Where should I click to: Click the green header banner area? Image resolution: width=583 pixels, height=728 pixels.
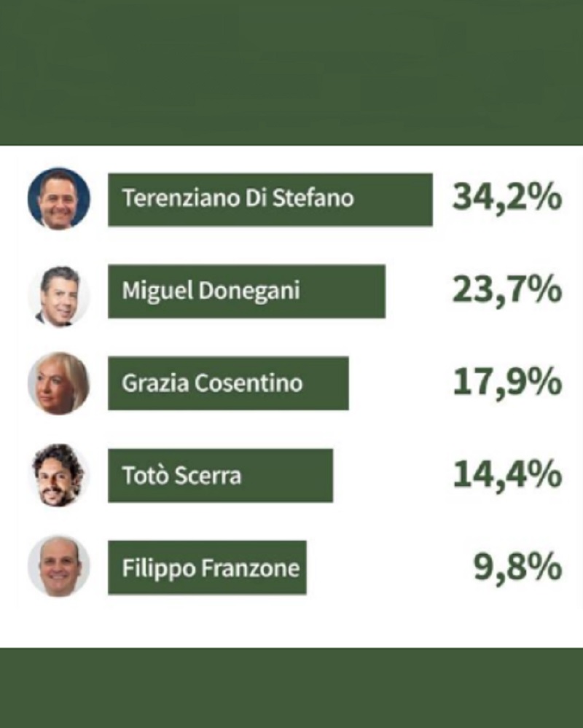[291, 72]
